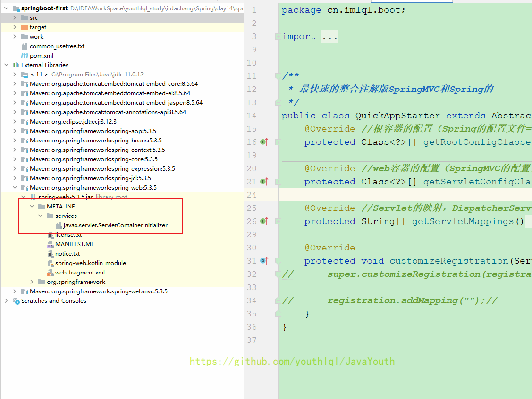Place the cursor on empty line 24
Image resolution: width=532 pixels, height=399 pixels.
tap(378, 195)
